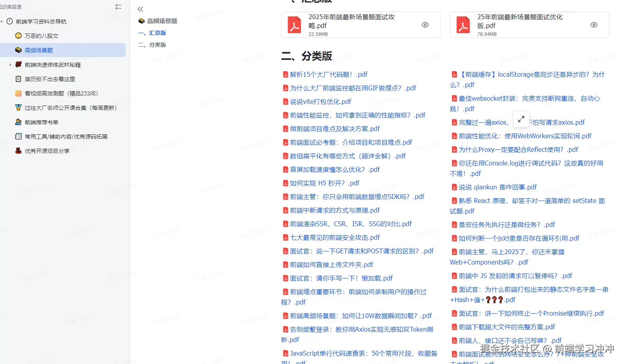The width and height of the screenshot is (624, 364).
Task: Open 最佳websocket封装 pdf link
Action: (x=525, y=103)
